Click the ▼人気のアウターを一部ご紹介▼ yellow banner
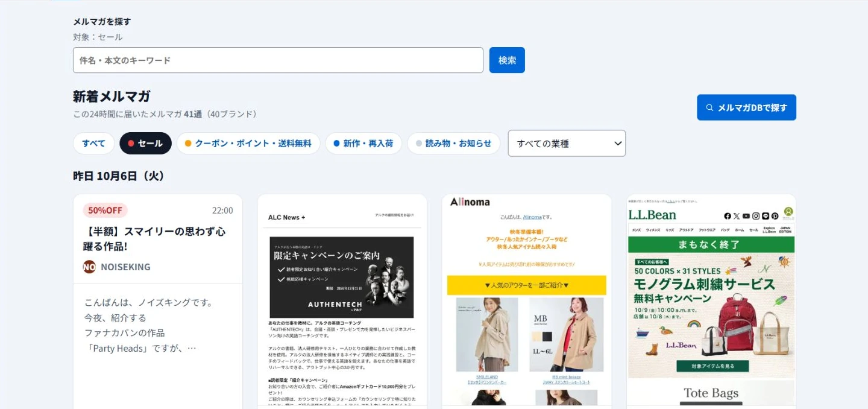This screenshot has width=868, height=409. (526, 285)
